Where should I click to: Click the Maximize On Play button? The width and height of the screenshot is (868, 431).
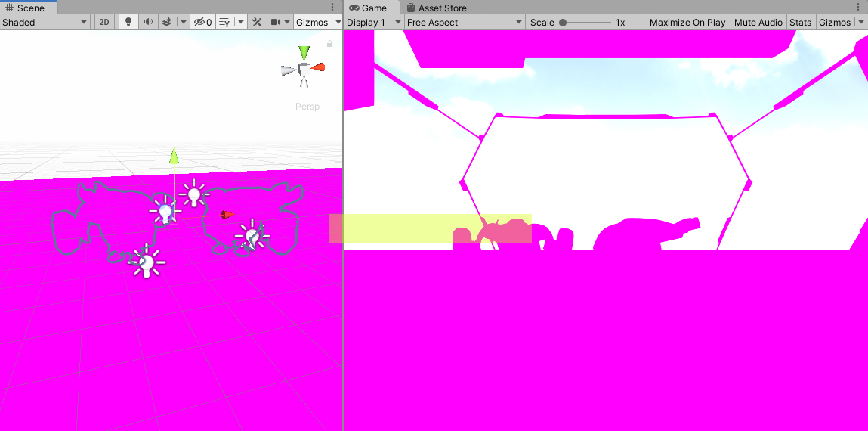687,22
